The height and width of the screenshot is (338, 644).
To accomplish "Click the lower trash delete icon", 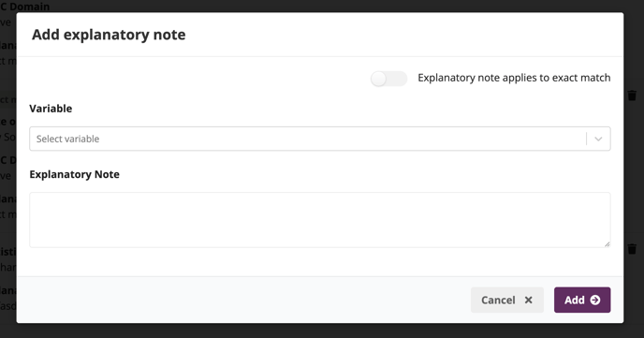I will [x=632, y=249].
